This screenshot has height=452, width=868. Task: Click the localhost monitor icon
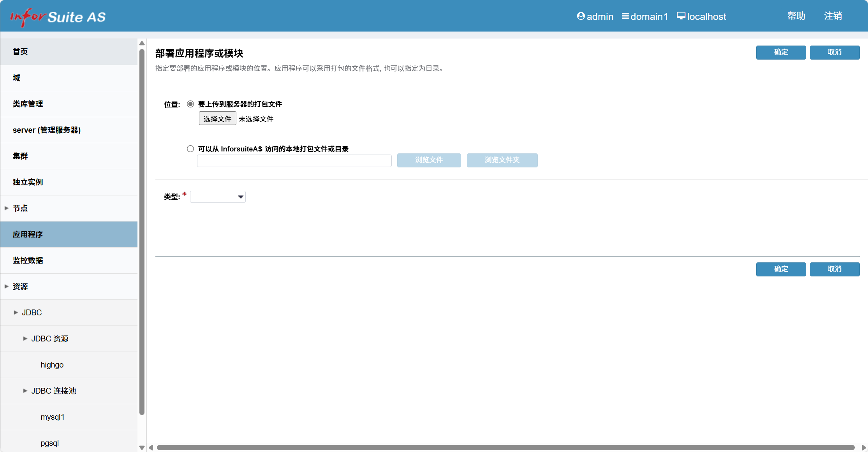681,16
